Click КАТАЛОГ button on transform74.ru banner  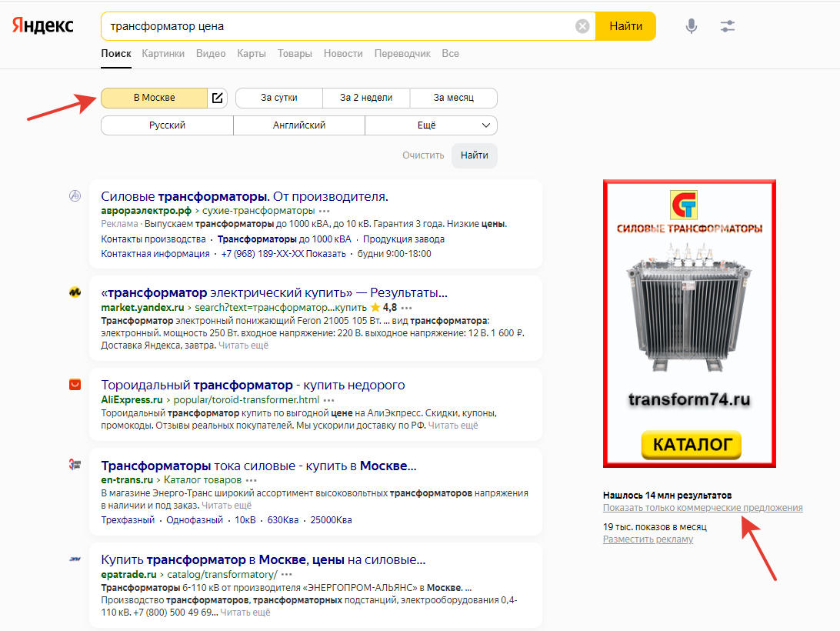(691, 445)
